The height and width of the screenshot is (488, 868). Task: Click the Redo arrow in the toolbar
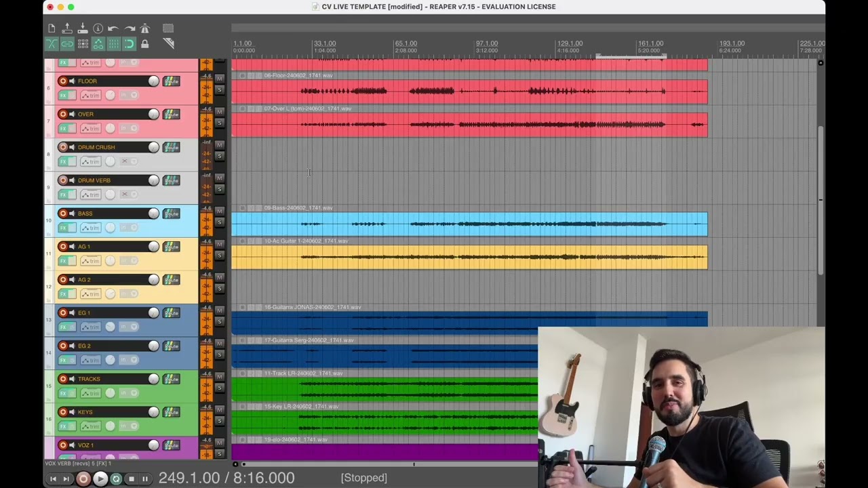tap(130, 28)
